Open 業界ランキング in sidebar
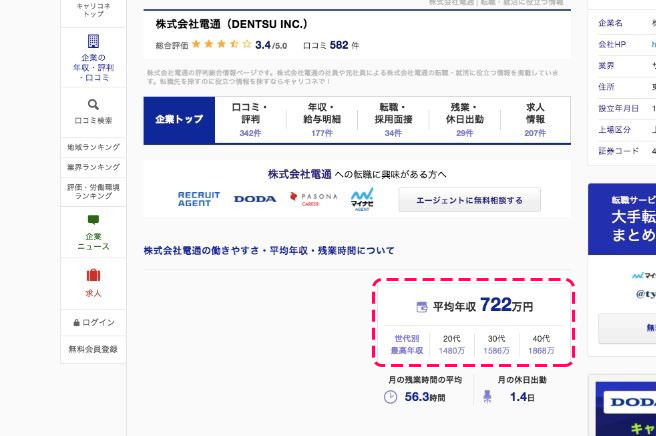Screen dimensions: 656x436 (x=93, y=167)
